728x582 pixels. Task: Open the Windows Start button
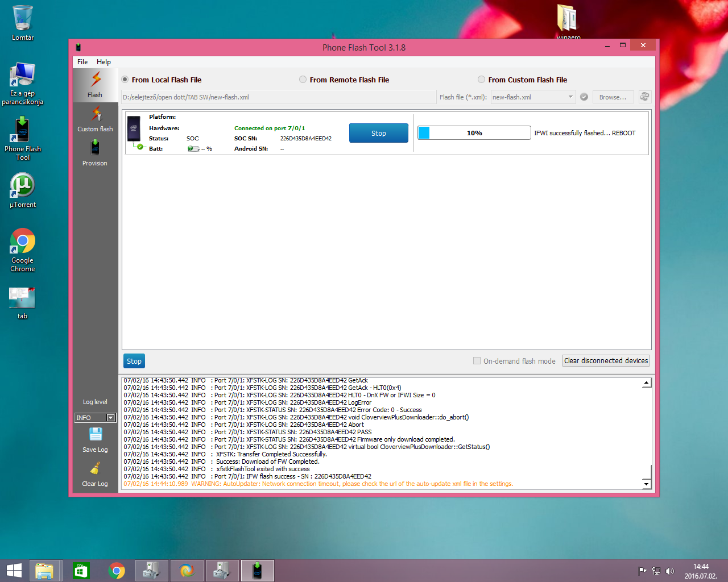click(x=14, y=571)
